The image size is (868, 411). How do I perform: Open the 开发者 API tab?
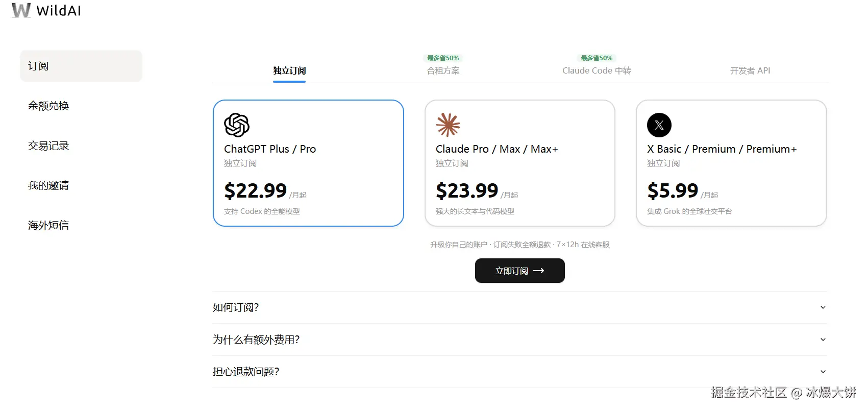pos(750,70)
